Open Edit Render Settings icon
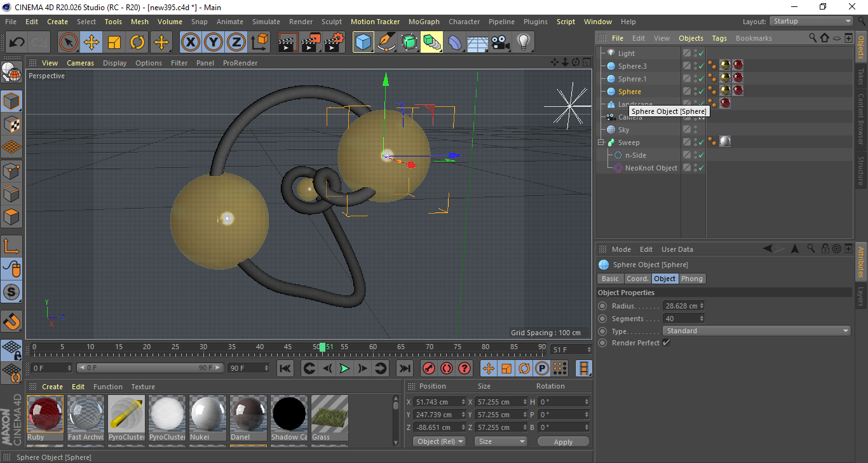868x463 pixels. [334, 43]
